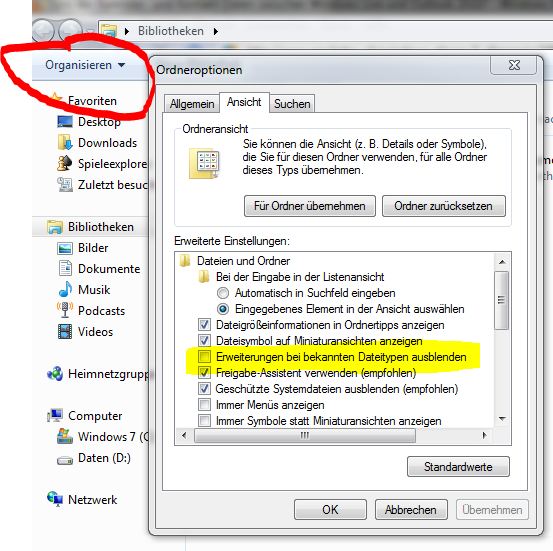This screenshot has width=553, height=551.
Task: Click the Für Ordner übernehmen button
Action: pyautogui.click(x=310, y=206)
